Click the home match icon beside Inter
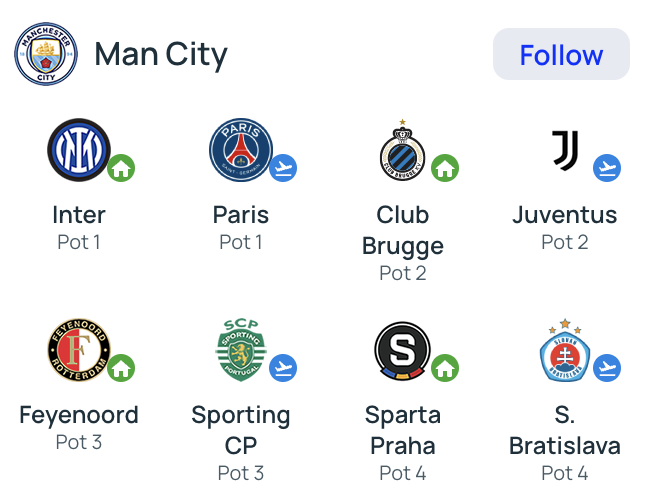Image resolution: width=650 pixels, height=501 pixels. click(122, 168)
